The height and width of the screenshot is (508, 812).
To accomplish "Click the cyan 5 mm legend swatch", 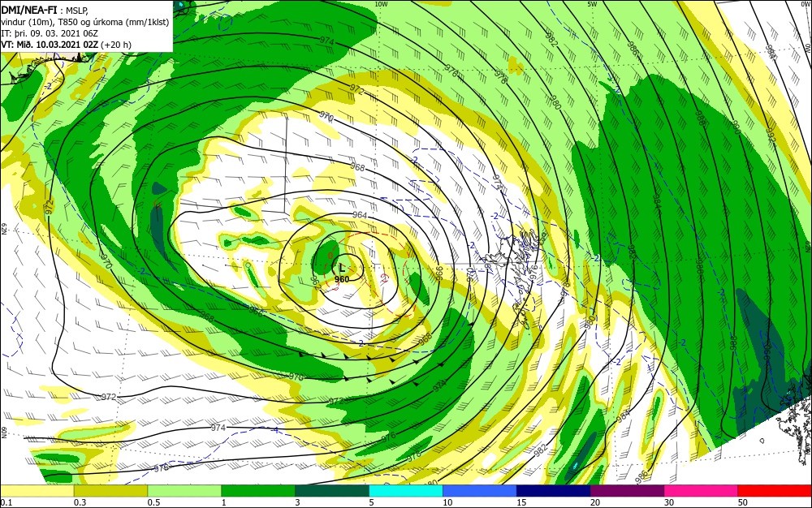I will pos(406,491).
